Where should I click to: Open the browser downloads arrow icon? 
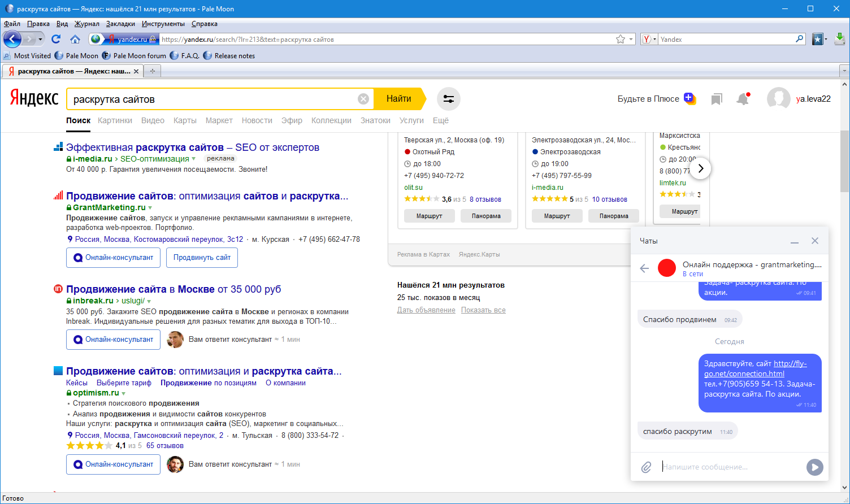pos(839,39)
